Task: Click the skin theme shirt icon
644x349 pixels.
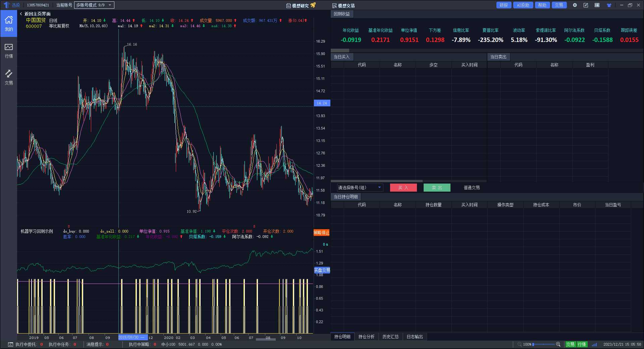Action: coord(609,5)
